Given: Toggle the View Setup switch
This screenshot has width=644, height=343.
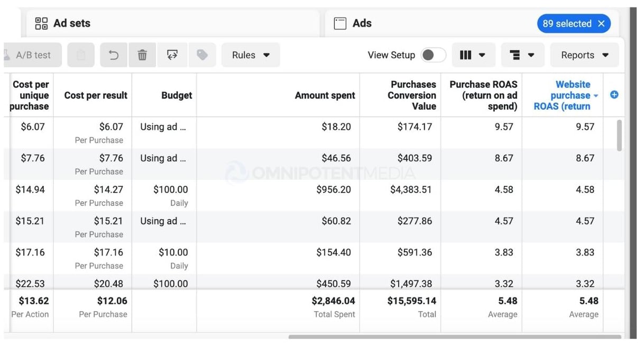Looking at the screenshot, I should (x=433, y=55).
